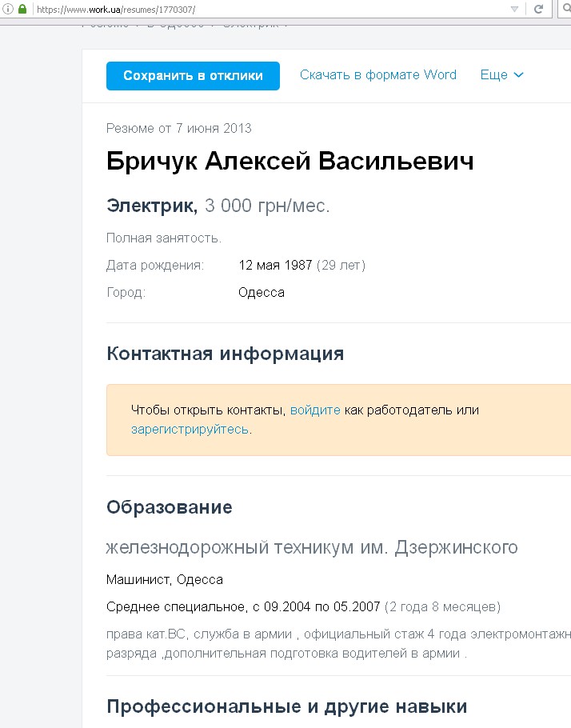Screen dimensions: 571x728
Task: Follow the "войдите" login link
Action: 315,410
